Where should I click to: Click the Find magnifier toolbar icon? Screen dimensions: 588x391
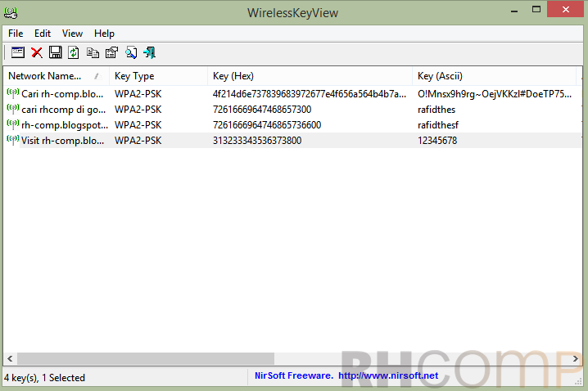(x=131, y=52)
